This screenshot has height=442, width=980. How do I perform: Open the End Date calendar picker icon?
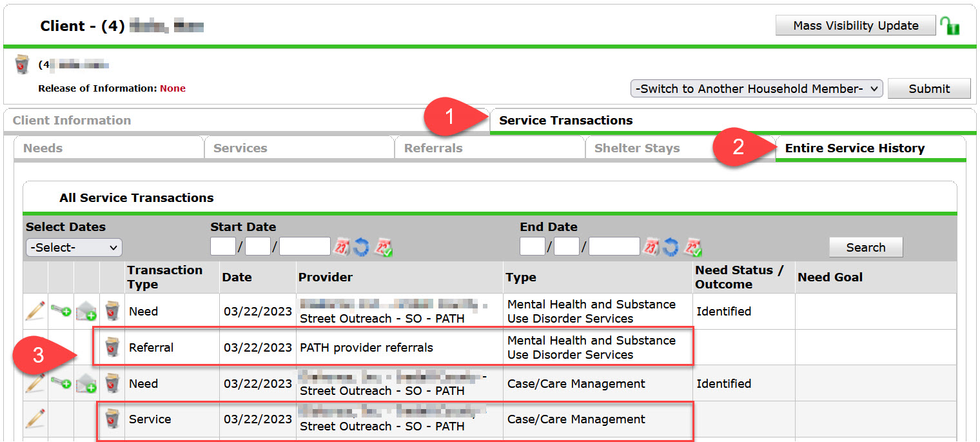pos(652,246)
